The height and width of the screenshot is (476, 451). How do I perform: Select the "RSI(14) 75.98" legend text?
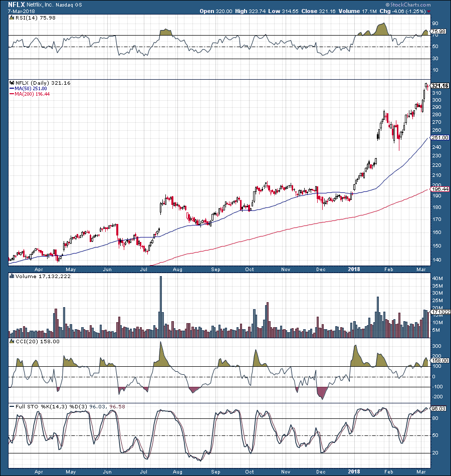point(36,18)
